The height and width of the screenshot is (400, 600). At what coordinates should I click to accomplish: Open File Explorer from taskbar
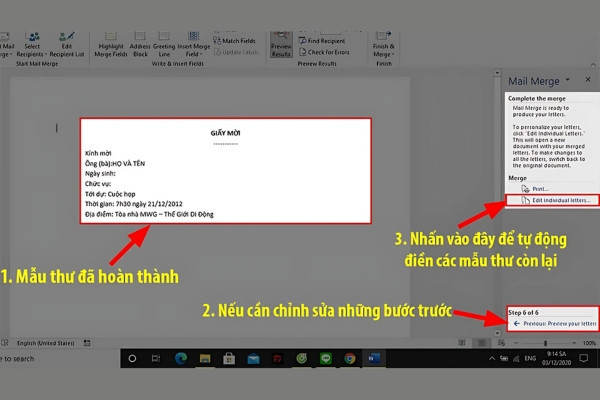(x=205, y=359)
